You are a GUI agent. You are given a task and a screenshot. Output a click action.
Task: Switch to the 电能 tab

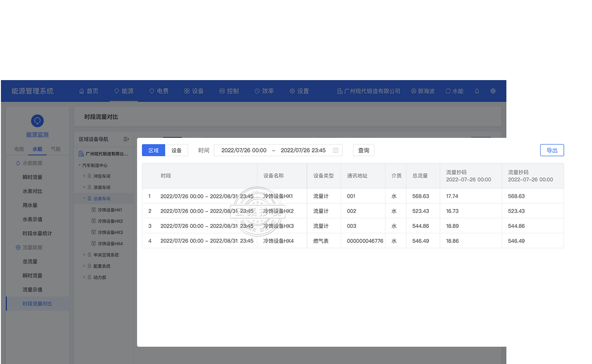(x=19, y=149)
